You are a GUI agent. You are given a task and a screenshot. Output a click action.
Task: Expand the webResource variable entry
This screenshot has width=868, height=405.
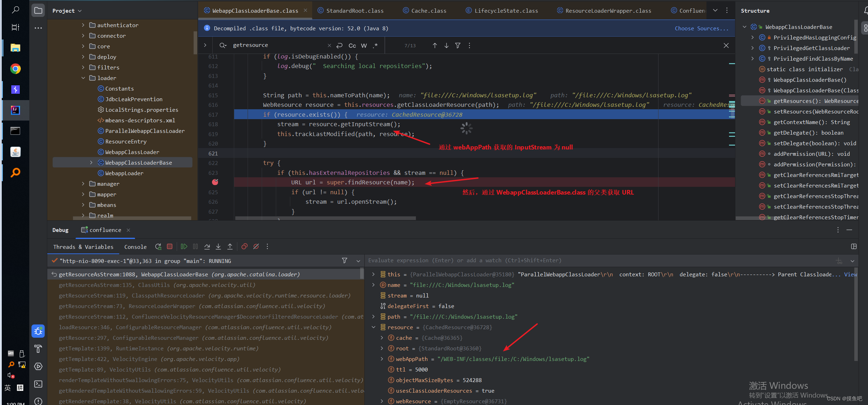pyautogui.click(x=381, y=401)
